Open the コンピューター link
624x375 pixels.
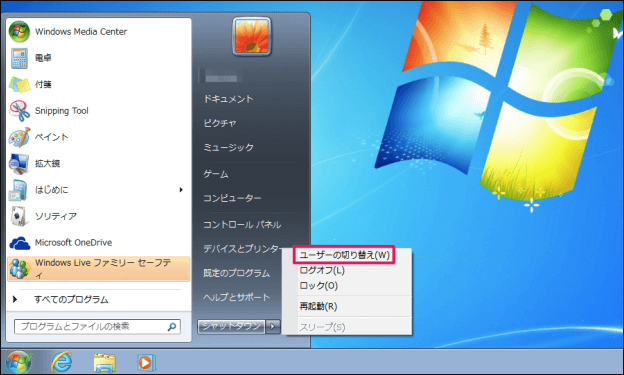232,198
